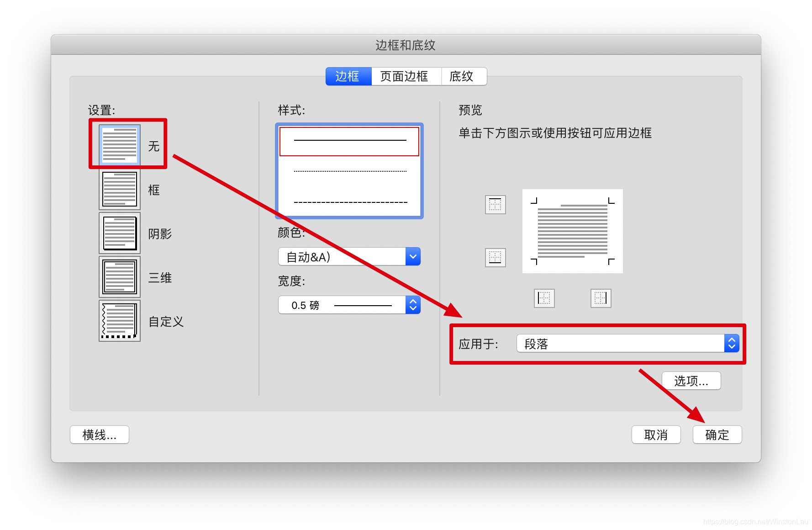Click the 选项... button
Image resolution: width=812 pixels, height=530 pixels.
pos(691,381)
